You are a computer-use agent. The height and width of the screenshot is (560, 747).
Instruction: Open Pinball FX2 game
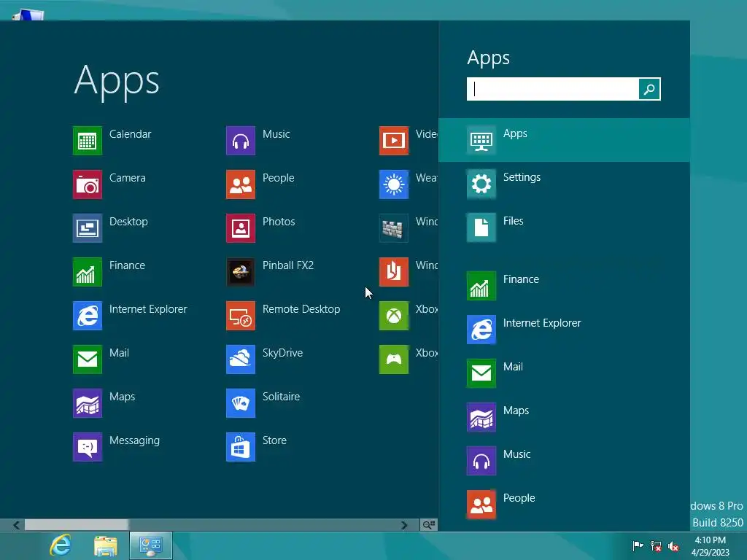[x=270, y=272]
